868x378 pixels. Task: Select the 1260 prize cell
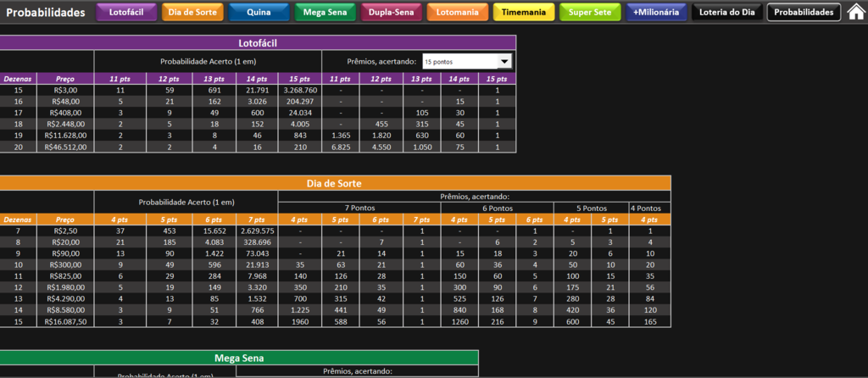point(460,321)
